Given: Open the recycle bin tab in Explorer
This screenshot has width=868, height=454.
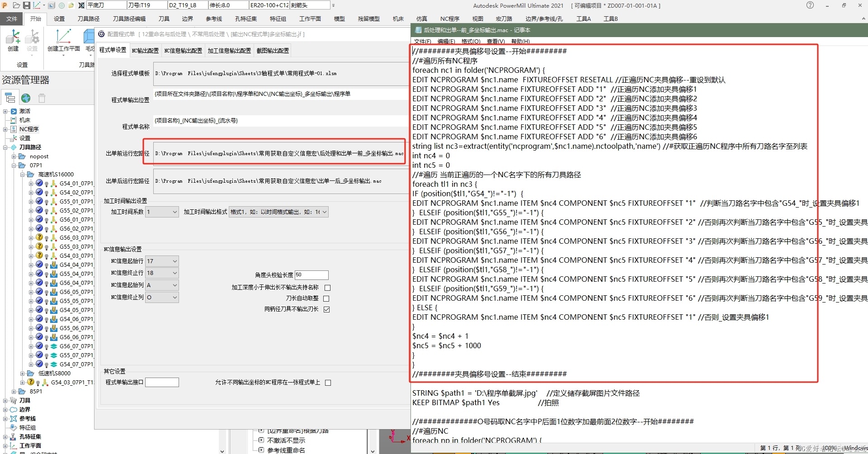Looking at the screenshot, I should click(42, 98).
